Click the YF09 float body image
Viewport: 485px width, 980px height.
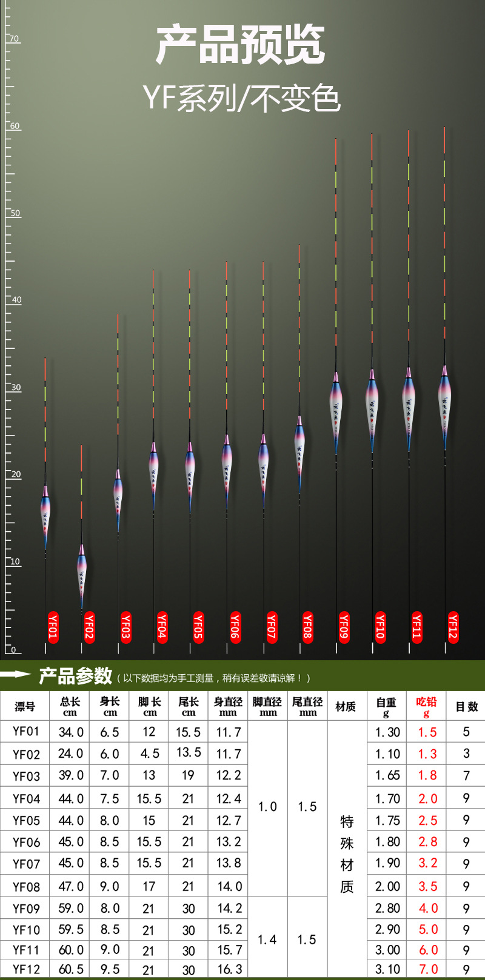pos(336,413)
